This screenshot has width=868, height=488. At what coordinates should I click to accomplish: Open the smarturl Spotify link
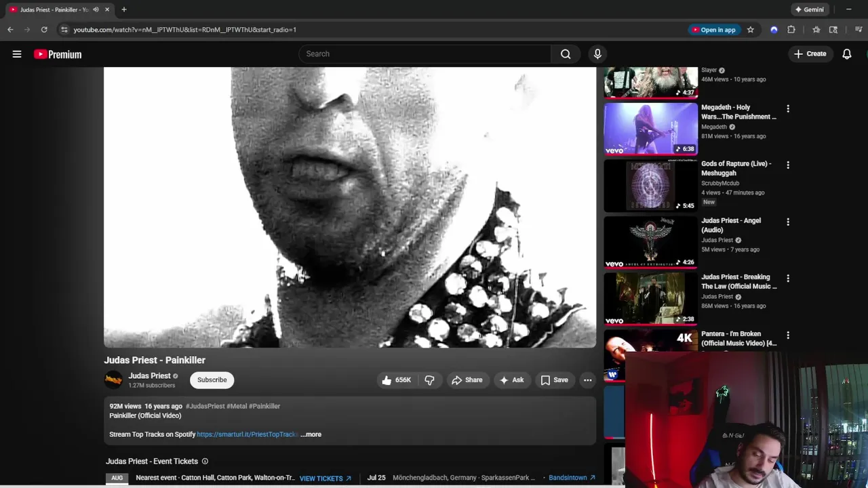coord(248,434)
